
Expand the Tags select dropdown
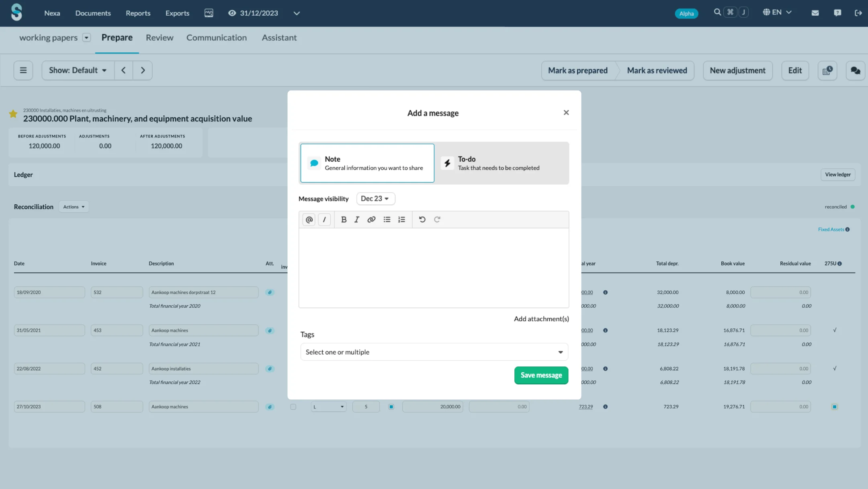click(x=434, y=352)
